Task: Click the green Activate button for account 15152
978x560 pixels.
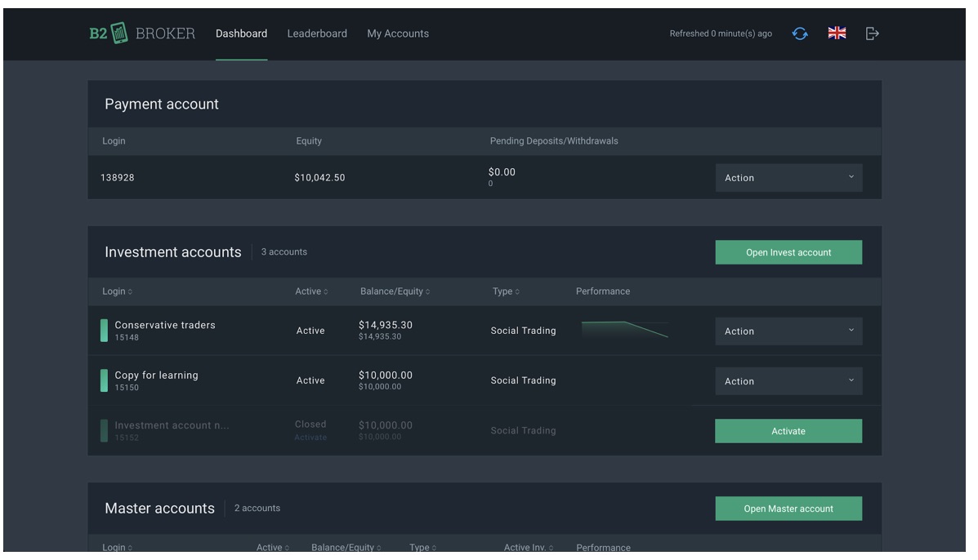Action: 788,431
